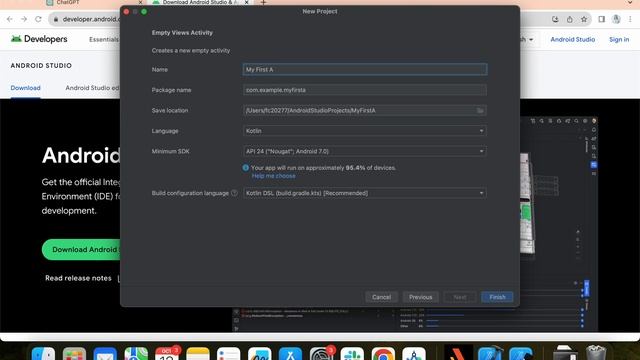Viewport: 640px width, 360px height.
Task: Open Chrome profile avatar
Action: pyautogui.click(x=616, y=19)
